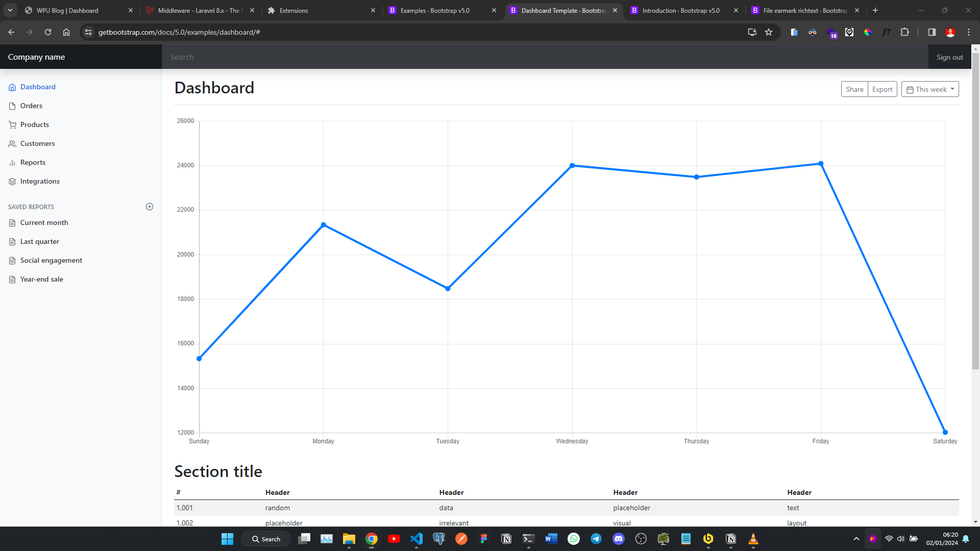Click the Sign out link
The width and height of the screenshot is (980, 551).
coord(950,56)
